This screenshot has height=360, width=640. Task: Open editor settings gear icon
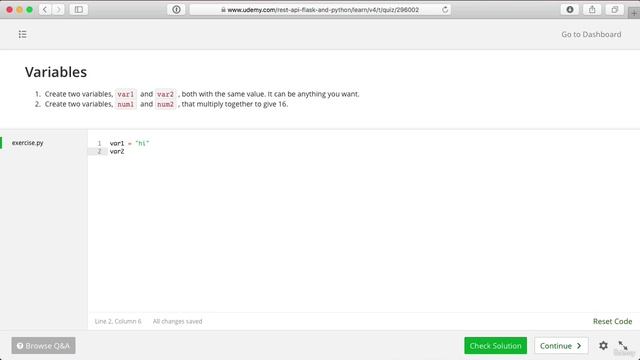click(x=603, y=346)
